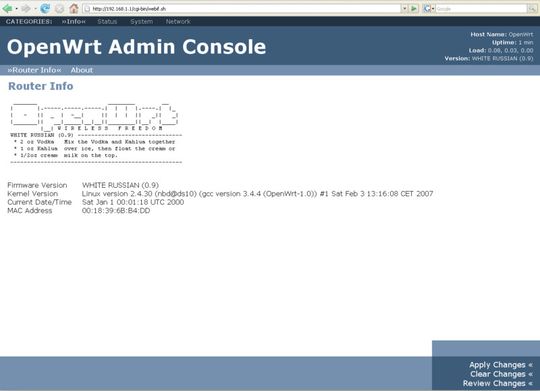Click the Google search engine icon
540x391 pixels.
427,9
